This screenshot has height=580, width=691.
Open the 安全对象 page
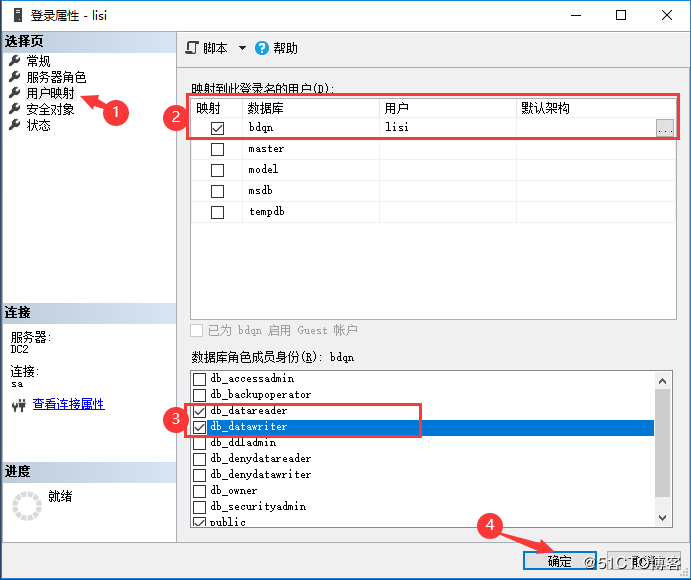click(50, 109)
